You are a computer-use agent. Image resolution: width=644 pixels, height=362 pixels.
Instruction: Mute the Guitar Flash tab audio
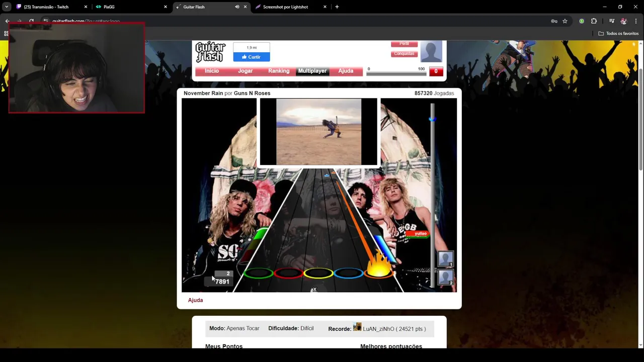(237, 7)
